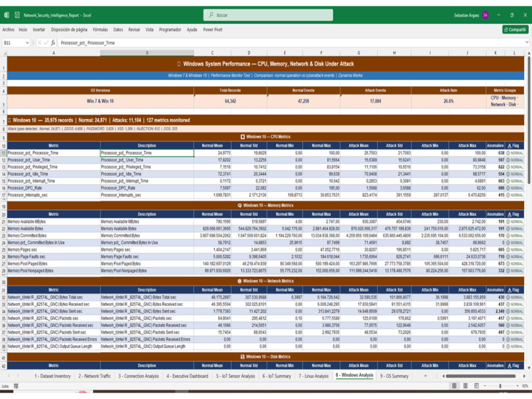
Task: Switch to Page Break Preview icon
Action: pyautogui.click(x=476, y=386)
